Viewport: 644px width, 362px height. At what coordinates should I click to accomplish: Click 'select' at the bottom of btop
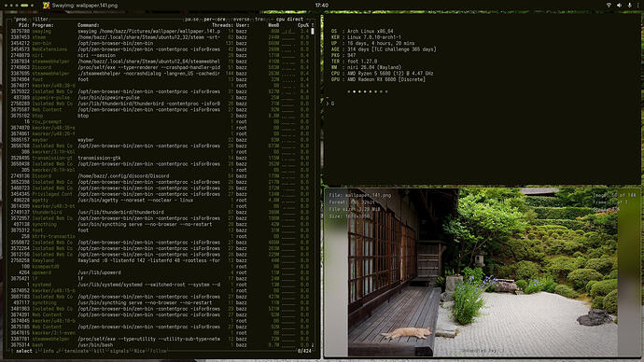pos(24,351)
